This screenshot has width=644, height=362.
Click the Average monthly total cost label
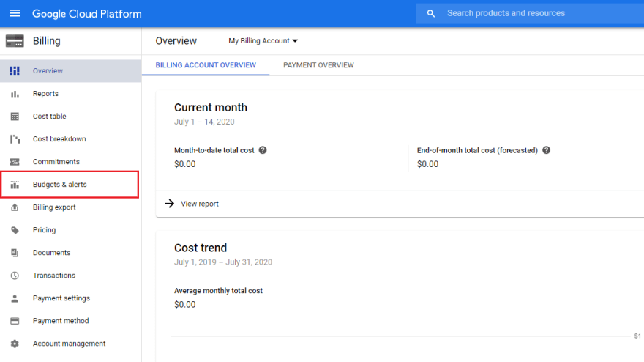point(218,291)
